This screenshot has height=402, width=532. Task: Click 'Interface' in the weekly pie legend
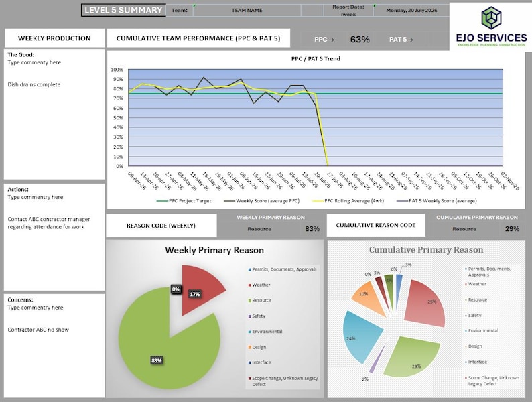(x=259, y=362)
